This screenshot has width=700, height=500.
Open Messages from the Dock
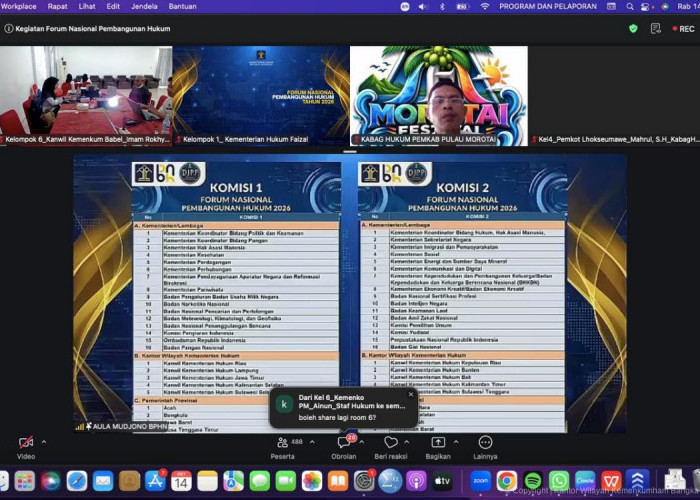(x=260, y=481)
